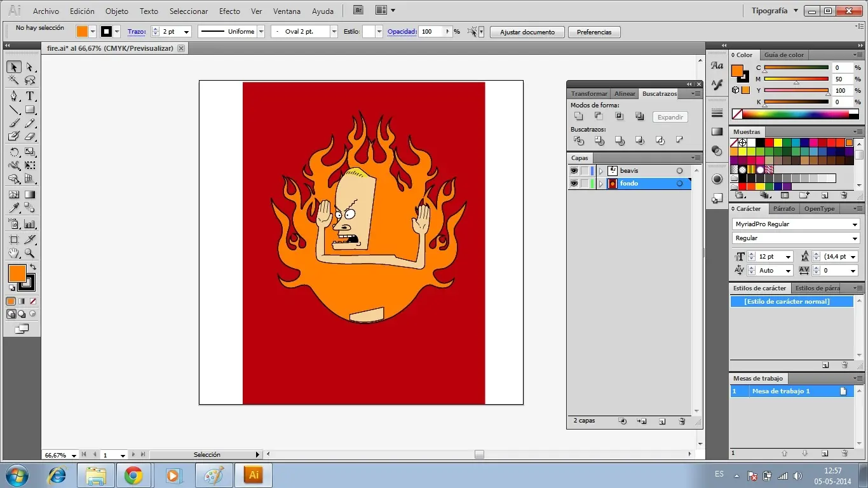
Task: Click the Opacidad link in the control bar
Action: pyautogui.click(x=402, y=32)
